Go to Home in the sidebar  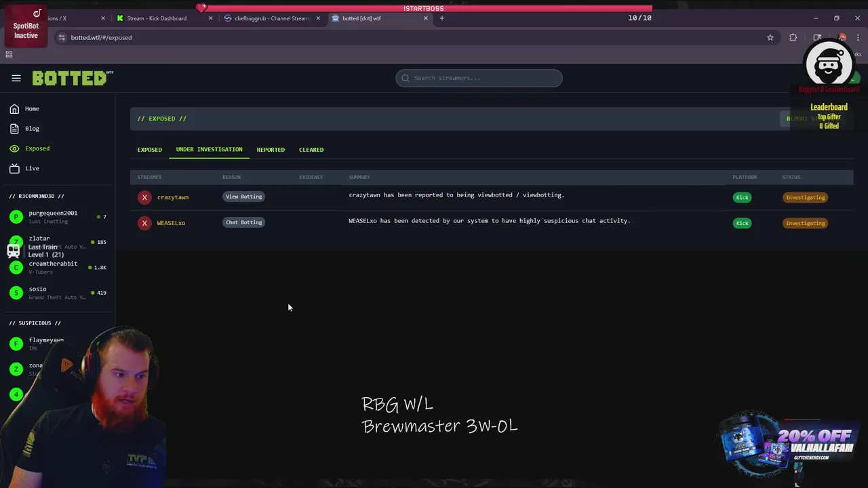click(x=32, y=108)
